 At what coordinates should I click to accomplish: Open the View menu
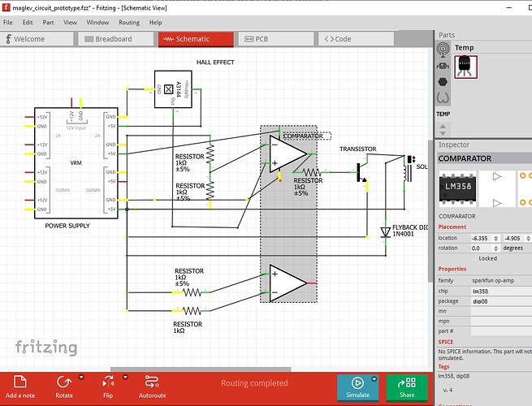(70, 23)
